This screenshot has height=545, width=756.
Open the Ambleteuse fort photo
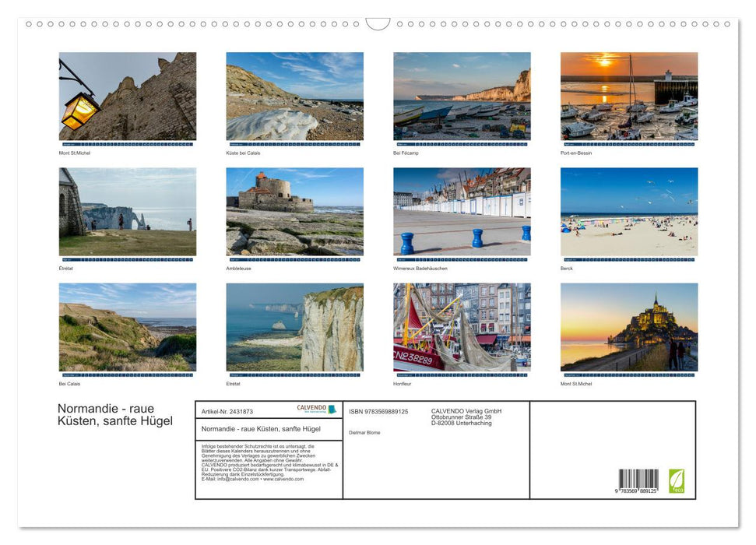[294, 212]
